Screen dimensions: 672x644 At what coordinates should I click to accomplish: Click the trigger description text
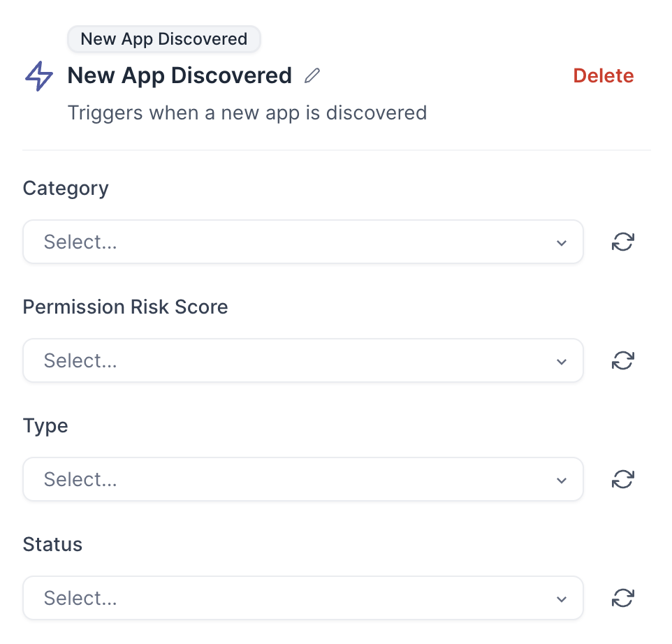pyautogui.click(x=247, y=112)
